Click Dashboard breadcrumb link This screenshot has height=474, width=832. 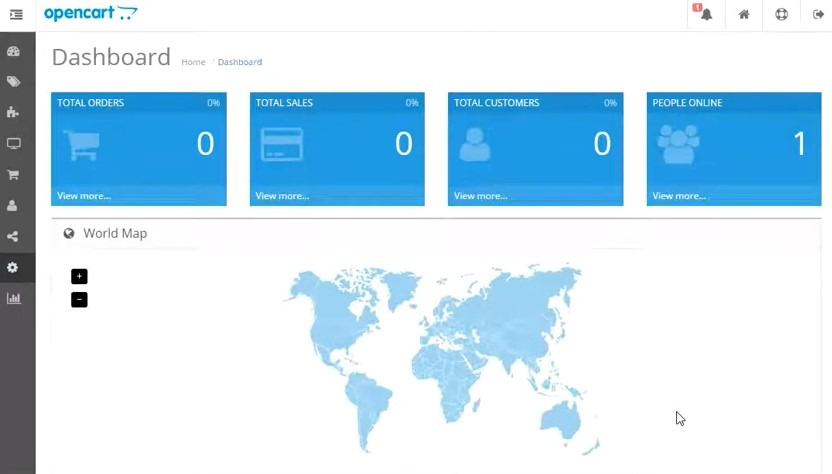coord(240,62)
